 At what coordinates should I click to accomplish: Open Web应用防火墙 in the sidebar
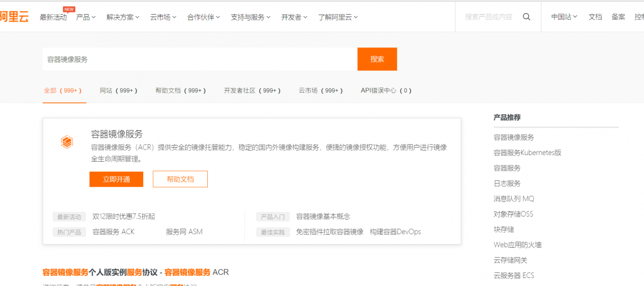click(x=518, y=245)
